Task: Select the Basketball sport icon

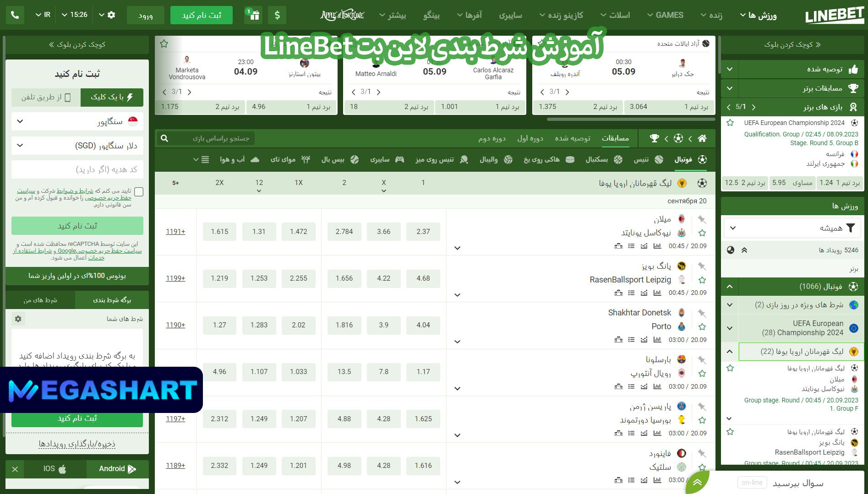Action: [618, 159]
